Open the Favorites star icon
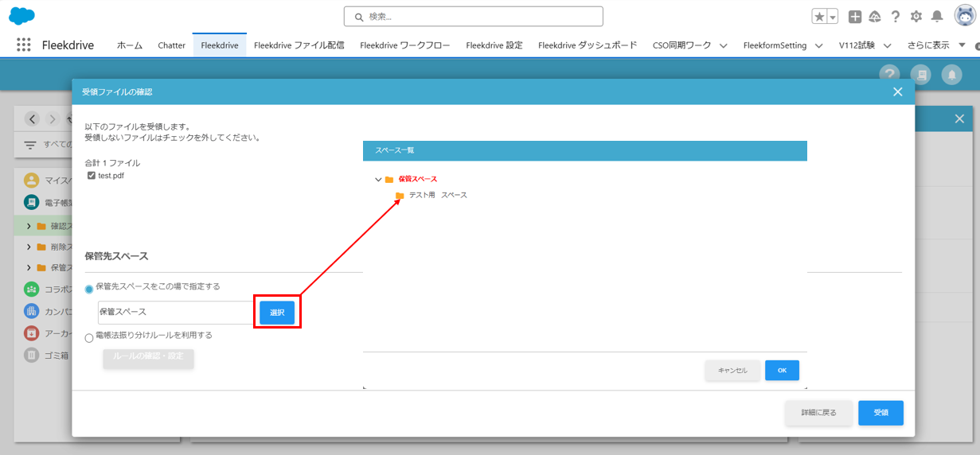Viewport: 980px width, 455px height. [x=819, y=17]
